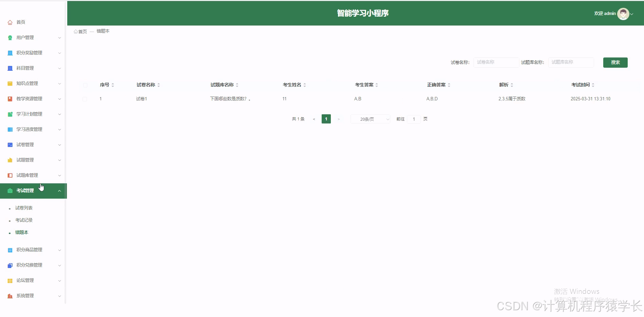
Task: Open the 考试记录 submenu item
Action: [x=23, y=220]
